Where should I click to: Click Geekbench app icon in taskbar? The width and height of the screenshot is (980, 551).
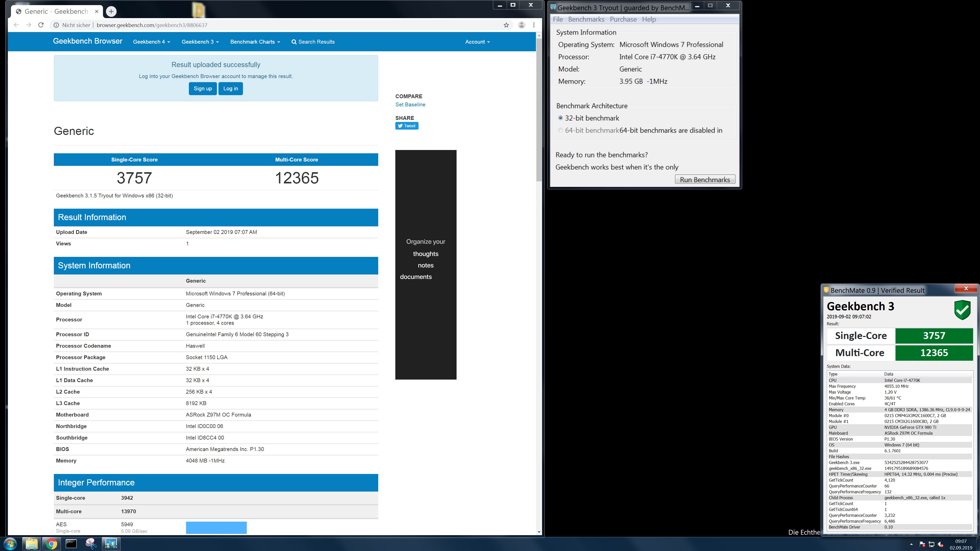click(111, 544)
